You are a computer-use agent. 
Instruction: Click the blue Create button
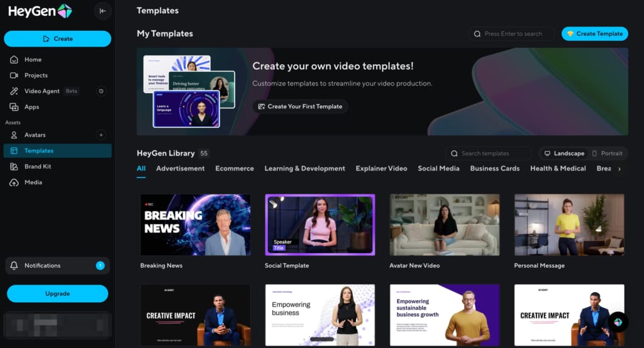pyautogui.click(x=57, y=38)
